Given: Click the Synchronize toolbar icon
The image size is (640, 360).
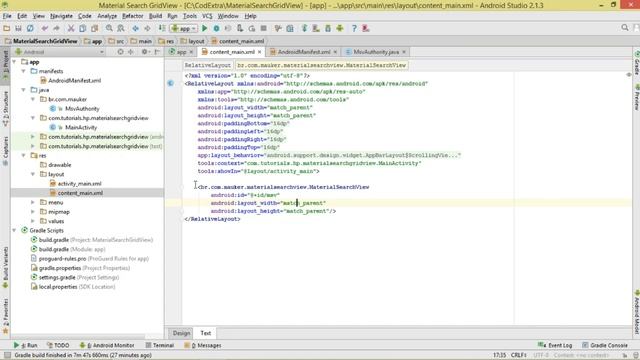Looking at the screenshot, I should (30, 28).
